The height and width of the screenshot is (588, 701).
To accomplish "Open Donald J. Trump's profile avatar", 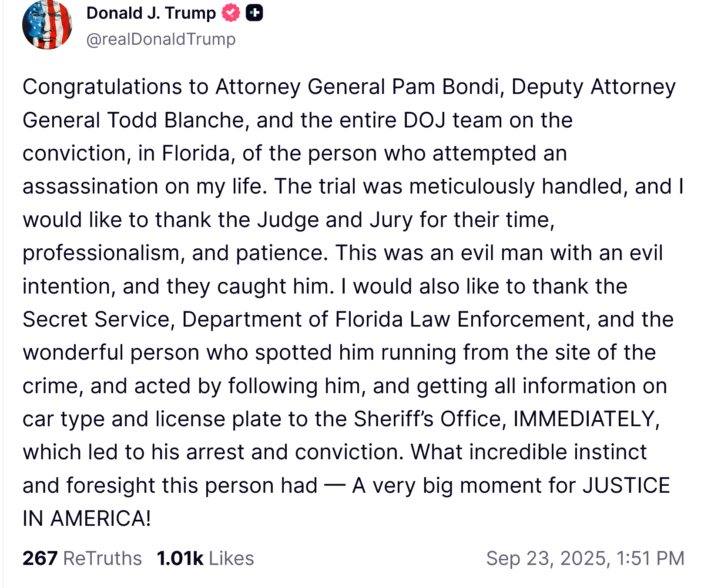I will [x=47, y=25].
